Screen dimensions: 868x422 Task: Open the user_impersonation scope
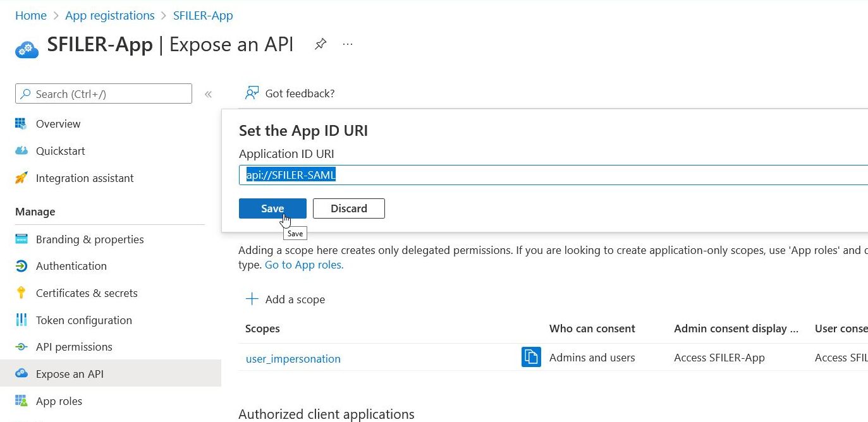(293, 359)
